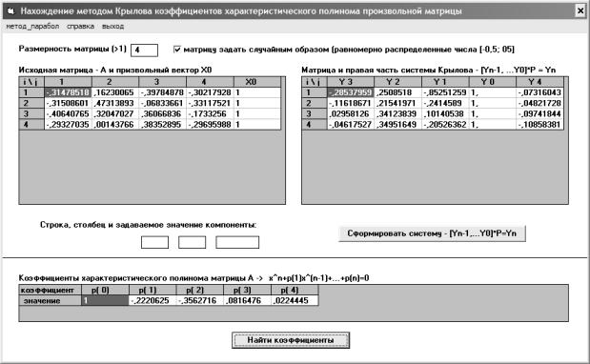The image size is (590, 364).
Task: Click the row number input box
Action: (154, 242)
